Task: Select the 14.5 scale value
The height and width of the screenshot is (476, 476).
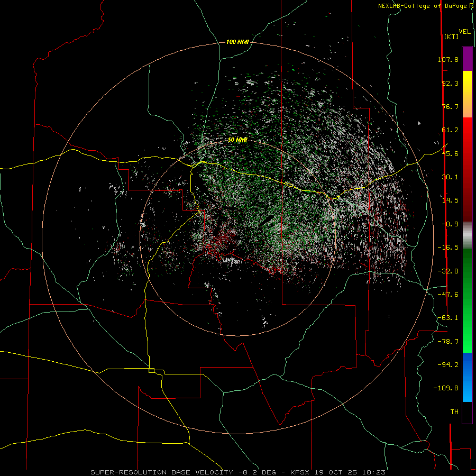Action: pyautogui.click(x=450, y=200)
